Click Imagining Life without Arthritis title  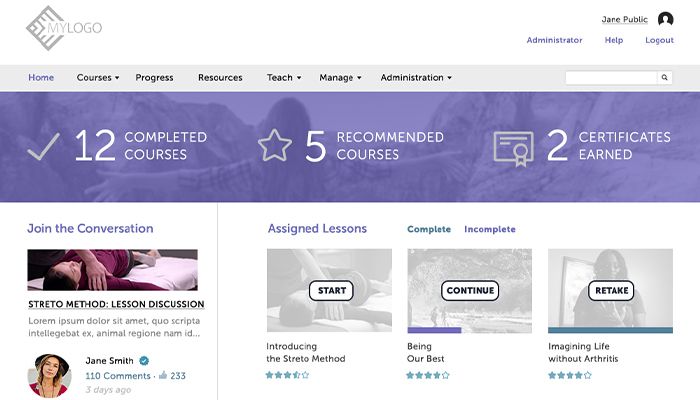pyautogui.click(x=583, y=352)
